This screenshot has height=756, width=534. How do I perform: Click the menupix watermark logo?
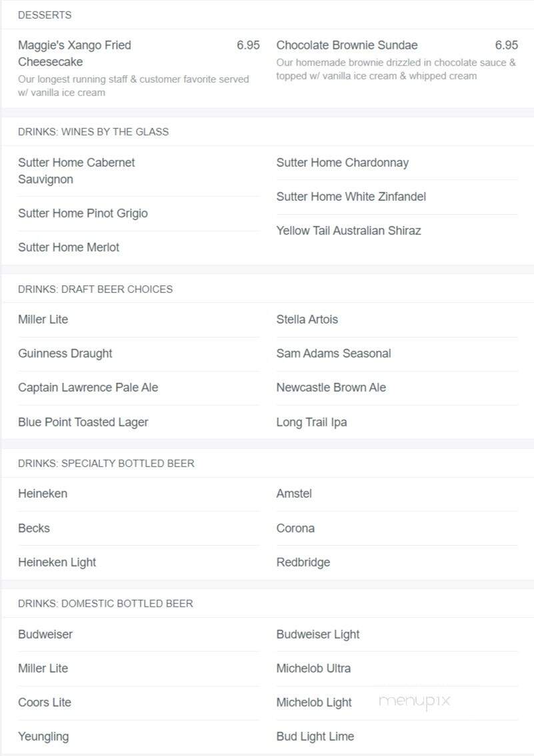415,702
